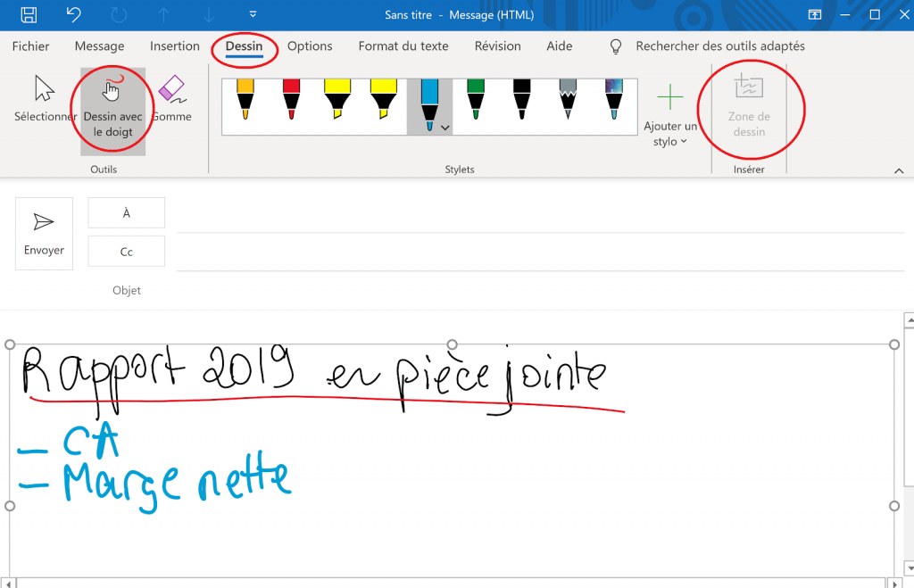
Task: Open the Cc recipients picker
Action: click(x=127, y=251)
